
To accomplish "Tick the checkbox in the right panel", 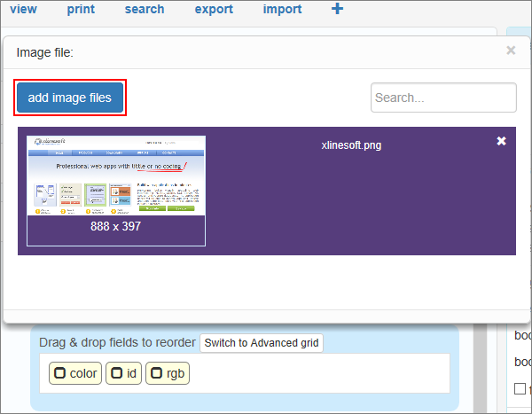I will [520, 388].
